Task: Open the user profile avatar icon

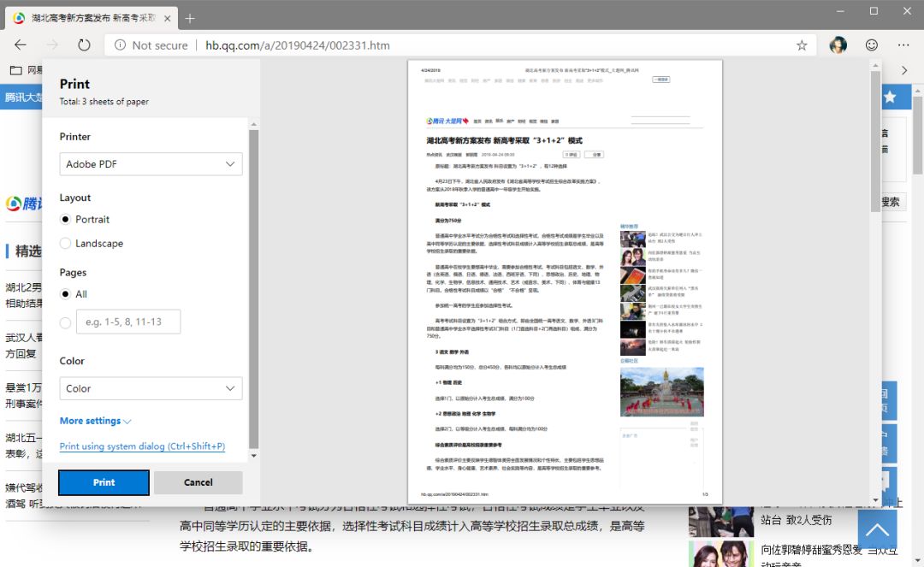Action: tap(838, 45)
